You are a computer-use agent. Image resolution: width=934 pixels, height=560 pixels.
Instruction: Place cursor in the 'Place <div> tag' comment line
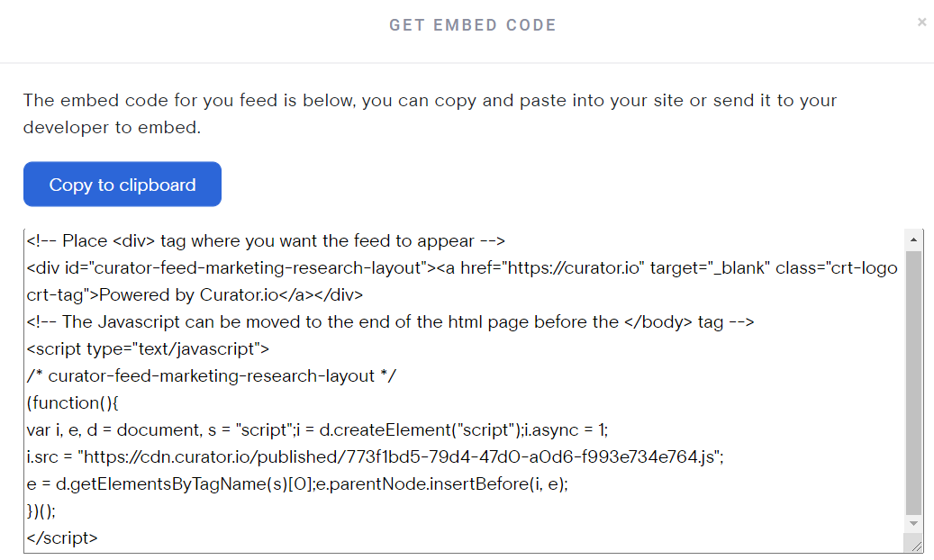coord(266,241)
